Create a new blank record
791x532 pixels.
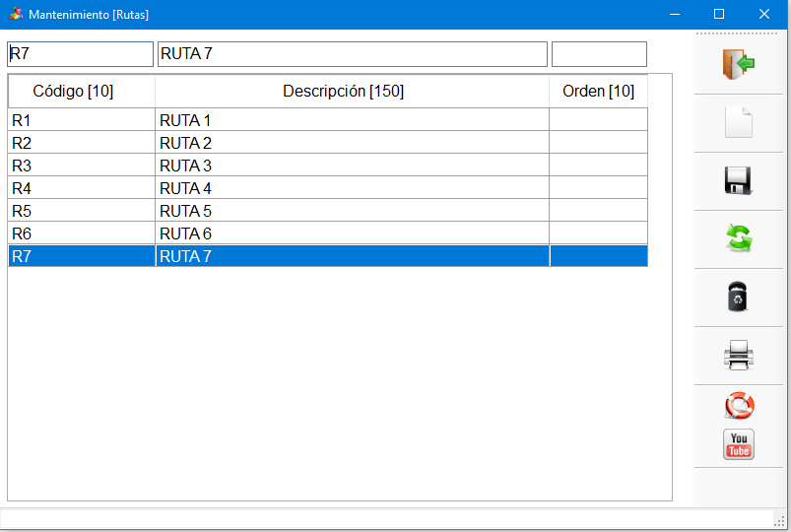coord(739,122)
